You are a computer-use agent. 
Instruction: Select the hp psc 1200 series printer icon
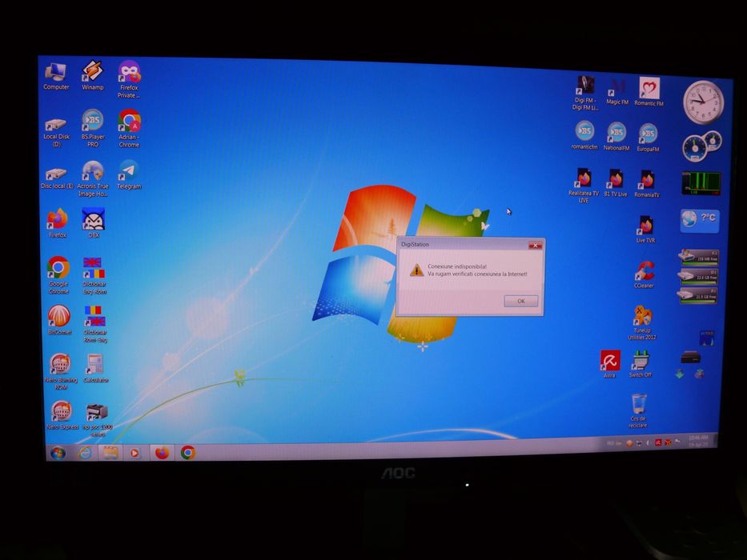tap(97, 420)
